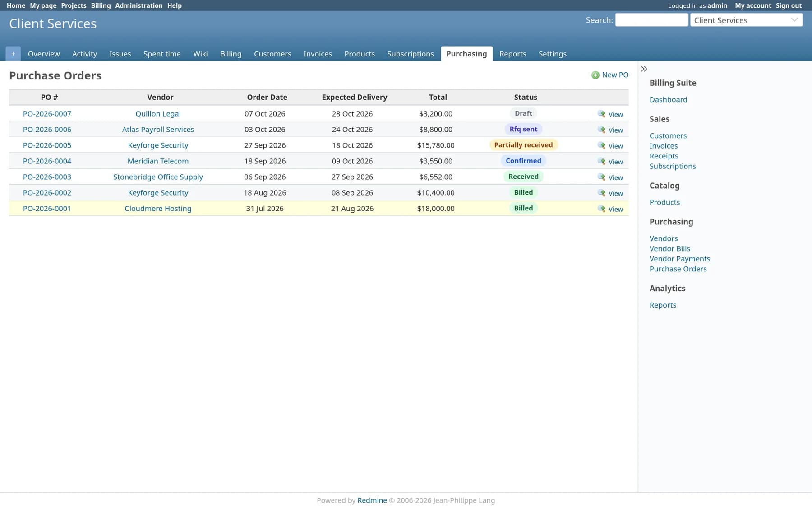Click the view icon for PO-2026-0003
Viewport: 812px width, 508px height.
coord(601,177)
